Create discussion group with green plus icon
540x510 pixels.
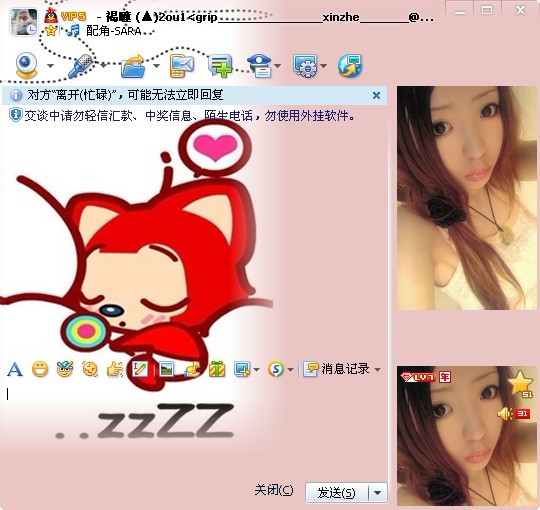(x=220, y=65)
